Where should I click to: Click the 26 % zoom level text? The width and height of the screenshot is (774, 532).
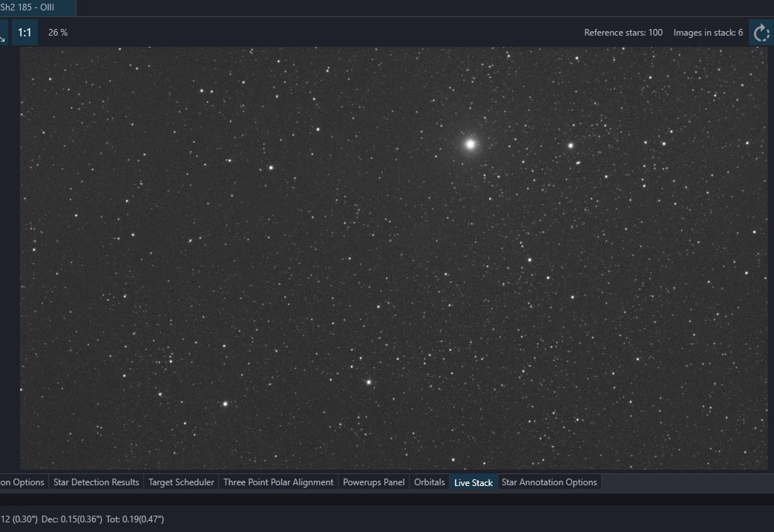point(58,33)
